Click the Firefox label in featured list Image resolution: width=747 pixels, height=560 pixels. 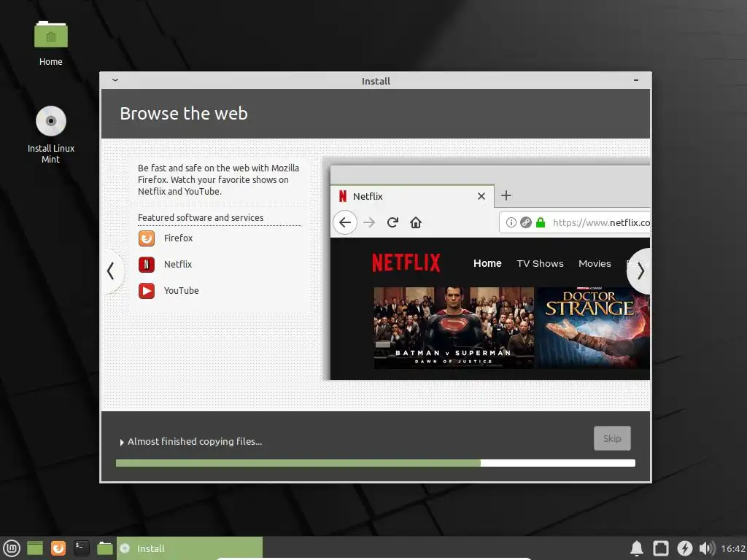click(x=178, y=238)
